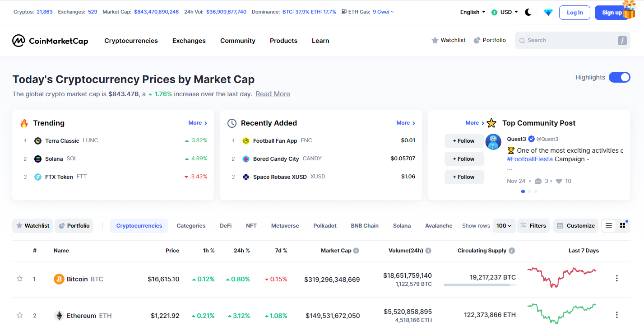Click the Bitcoin circulating supply progress bar
Viewport: 644px width, 336px height.
pyautogui.click(x=480, y=285)
